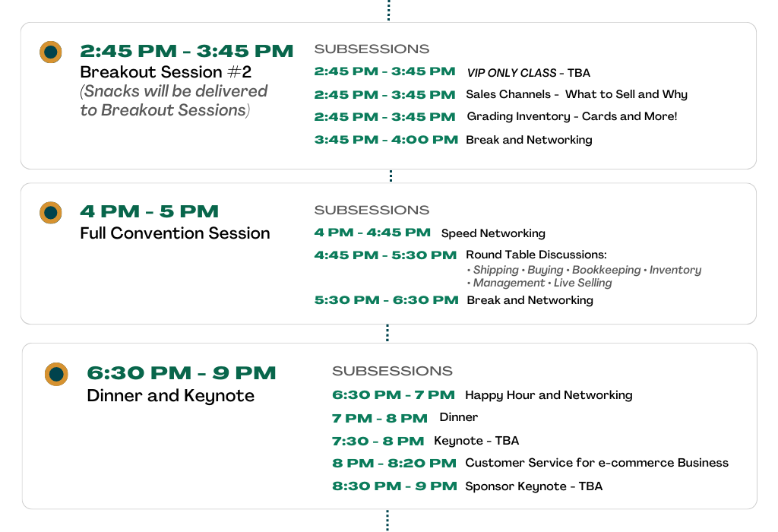Open Customer Service for e-commerce Business
This screenshot has height=532, width=778.
(x=597, y=463)
